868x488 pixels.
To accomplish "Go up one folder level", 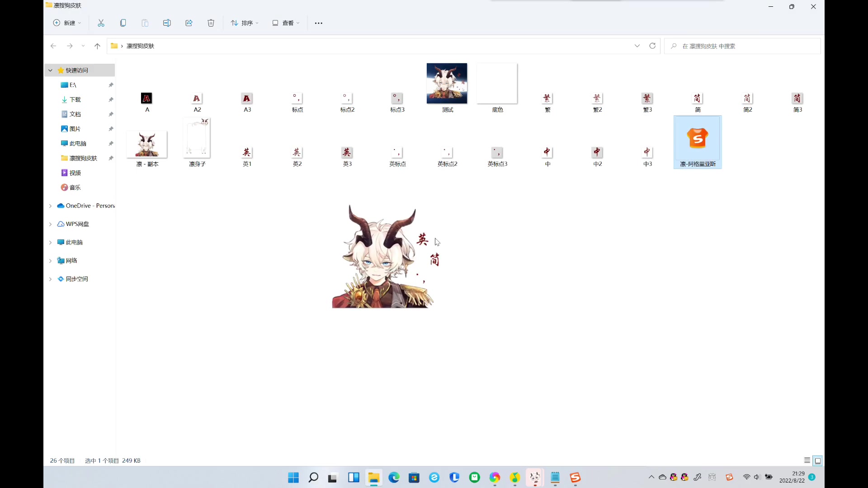I will 97,46.
